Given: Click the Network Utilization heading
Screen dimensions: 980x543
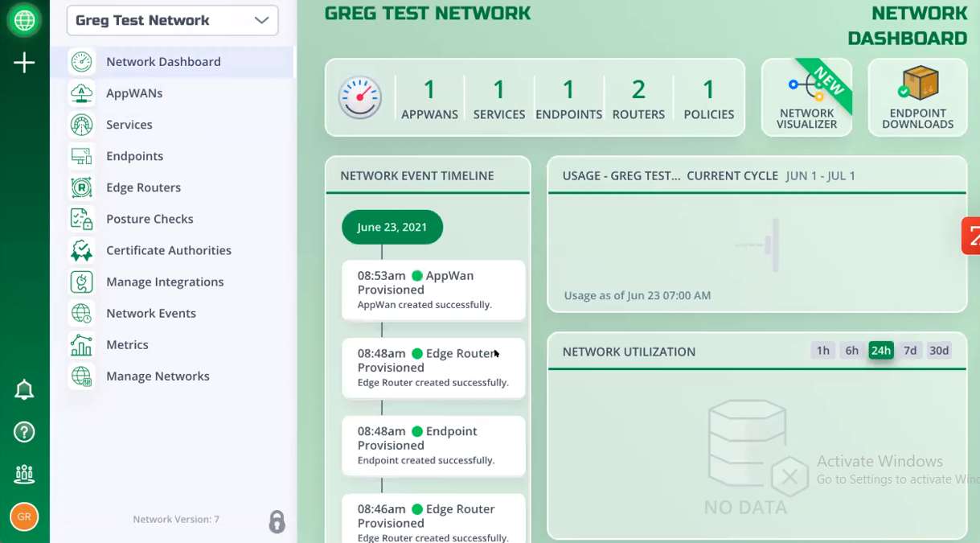Looking at the screenshot, I should (x=629, y=352).
